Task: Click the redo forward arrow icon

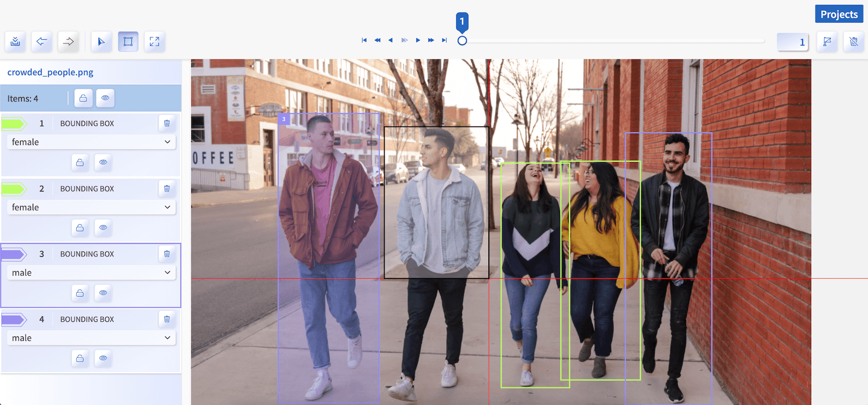Action: (x=68, y=41)
